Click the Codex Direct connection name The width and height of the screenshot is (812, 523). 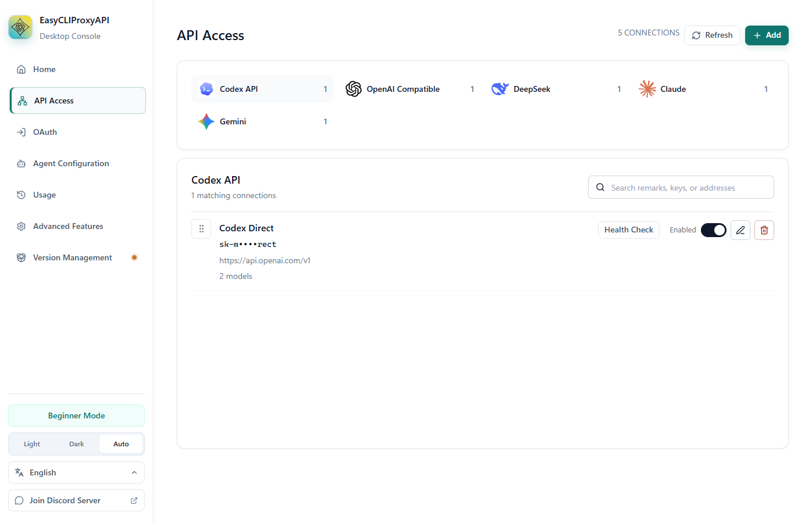[247, 228]
